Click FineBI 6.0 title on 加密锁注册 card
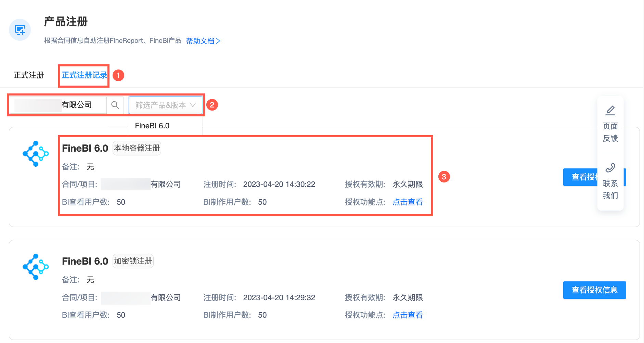644x343 pixels. pyautogui.click(x=85, y=261)
